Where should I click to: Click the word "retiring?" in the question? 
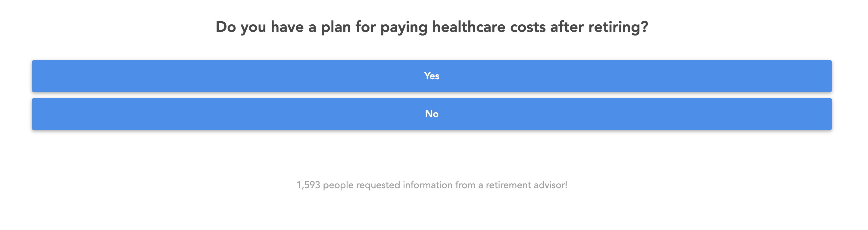(x=618, y=27)
